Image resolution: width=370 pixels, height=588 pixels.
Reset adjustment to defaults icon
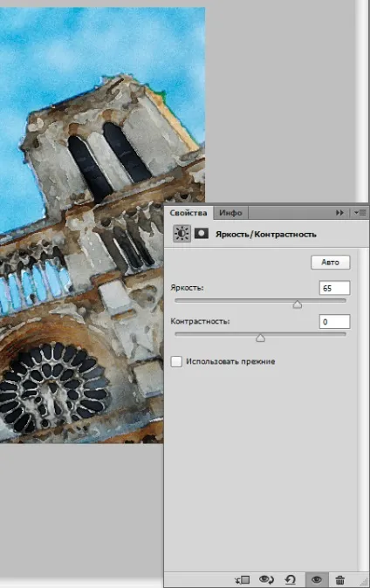point(290,580)
